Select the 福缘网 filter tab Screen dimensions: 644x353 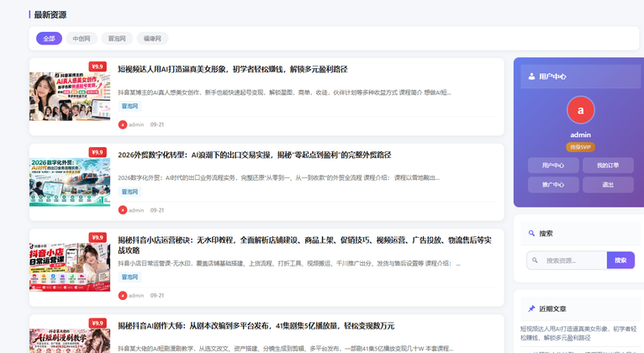(152, 39)
